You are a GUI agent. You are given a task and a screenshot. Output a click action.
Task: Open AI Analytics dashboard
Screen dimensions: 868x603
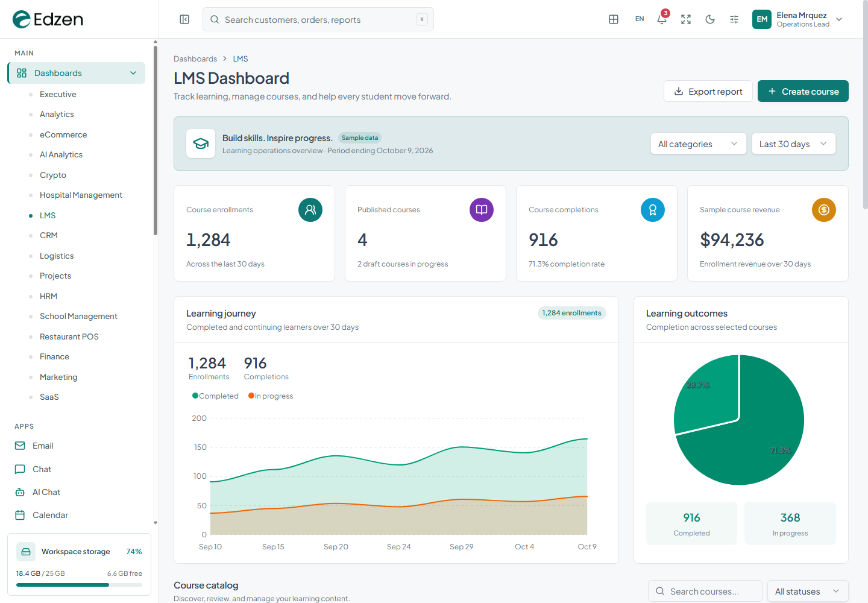click(61, 154)
